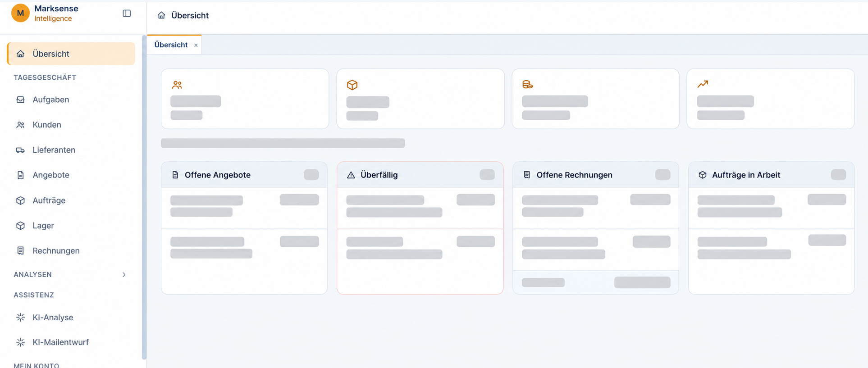Click the Überfällig panel heading
The height and width of the screenshot is (368, 868).
pos(379,175)
